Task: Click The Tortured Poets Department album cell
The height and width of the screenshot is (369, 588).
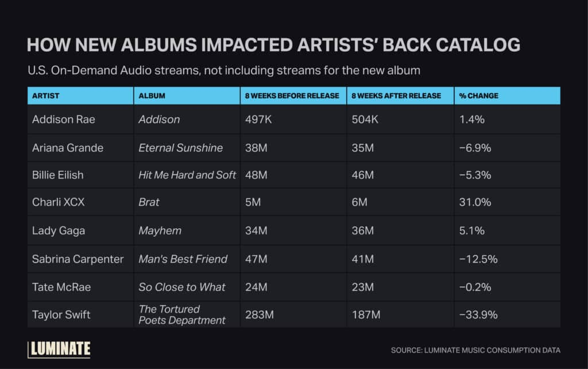Action: point(182,314)
